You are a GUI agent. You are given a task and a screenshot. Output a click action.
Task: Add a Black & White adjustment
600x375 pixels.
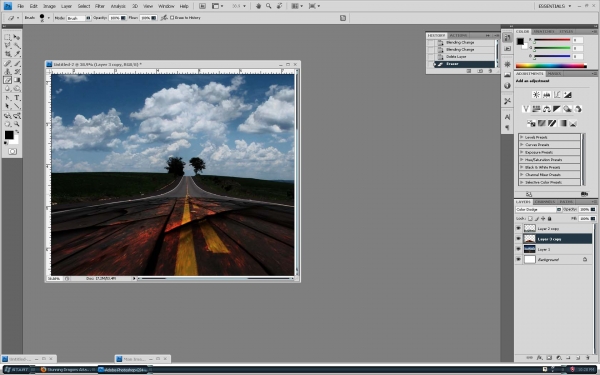click(x=557, y=109)
